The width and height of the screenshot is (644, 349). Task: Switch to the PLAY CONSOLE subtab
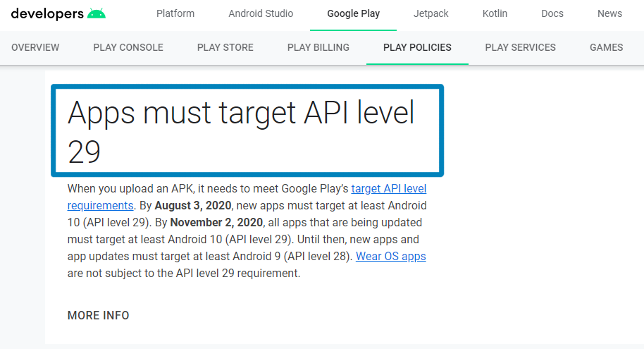(x=128, y=48)
